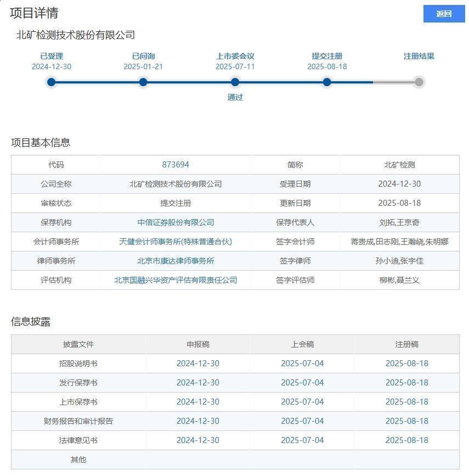
Task: Click signing lawyers 孙小迪,张宇佳
Action: click(x=399, y=261)
